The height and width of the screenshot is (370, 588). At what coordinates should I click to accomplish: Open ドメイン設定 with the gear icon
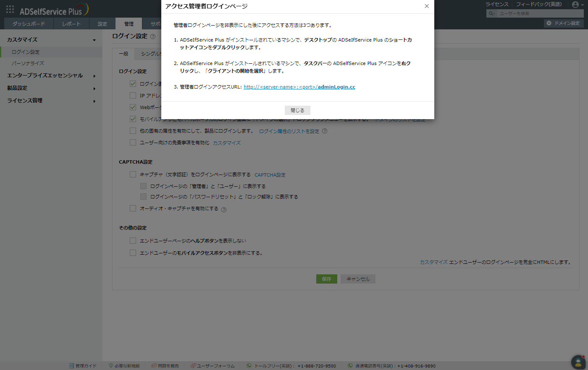564,23
